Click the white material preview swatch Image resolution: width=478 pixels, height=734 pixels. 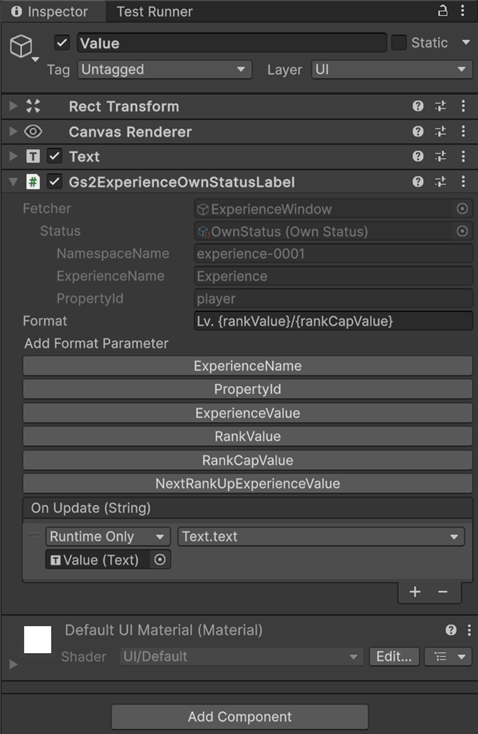click(x=37, y=639)
